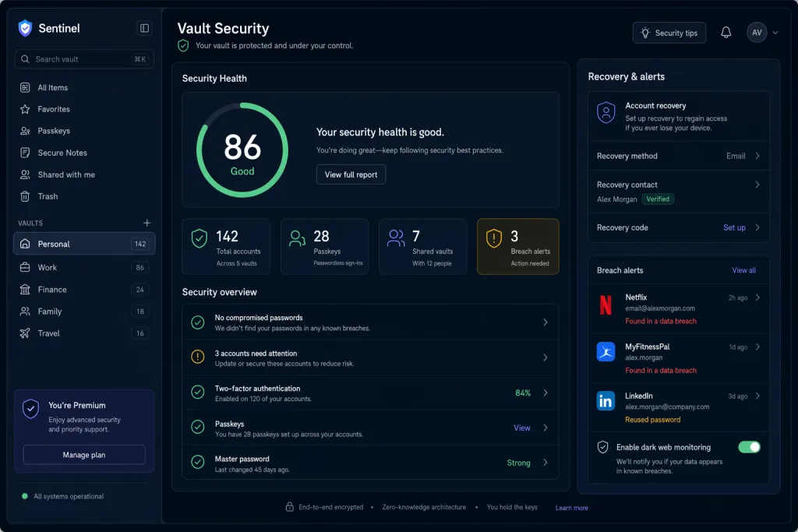Open the AV profile dropdown arrow

(775, 33)
